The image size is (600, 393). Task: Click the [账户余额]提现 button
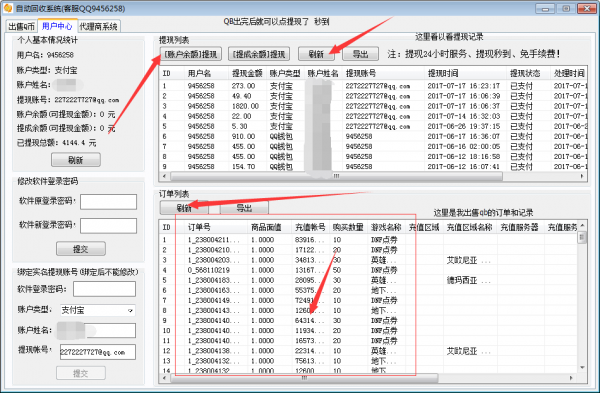(191, 54)
